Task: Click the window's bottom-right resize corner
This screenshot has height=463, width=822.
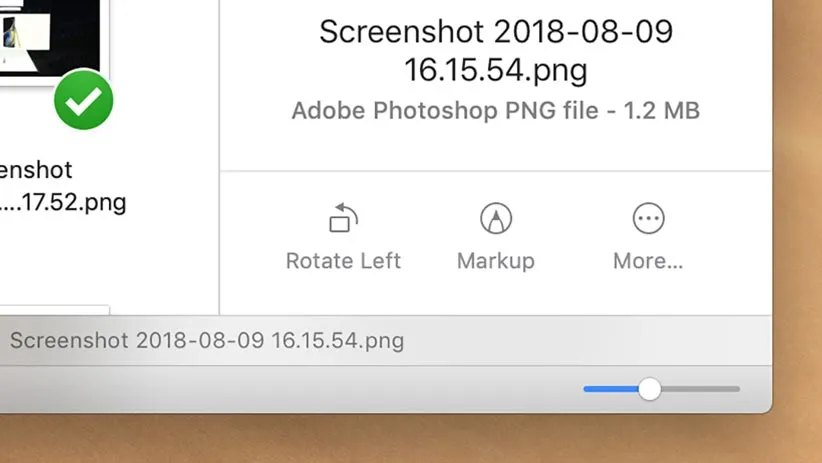Action: coord(768,408)
